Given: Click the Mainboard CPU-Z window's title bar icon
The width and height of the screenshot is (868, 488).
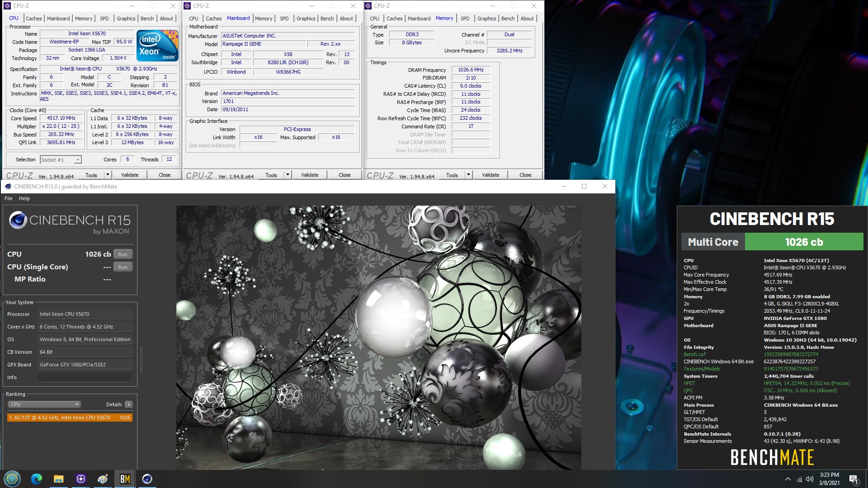Looking at the screenshot, I should point(187,6).
